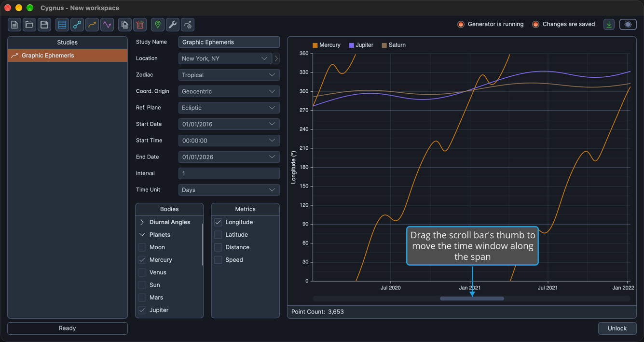Screen dimensions: 644x342
Task: Open the Zodiac dropdown set to Tropical
Action: coord(229,75)
